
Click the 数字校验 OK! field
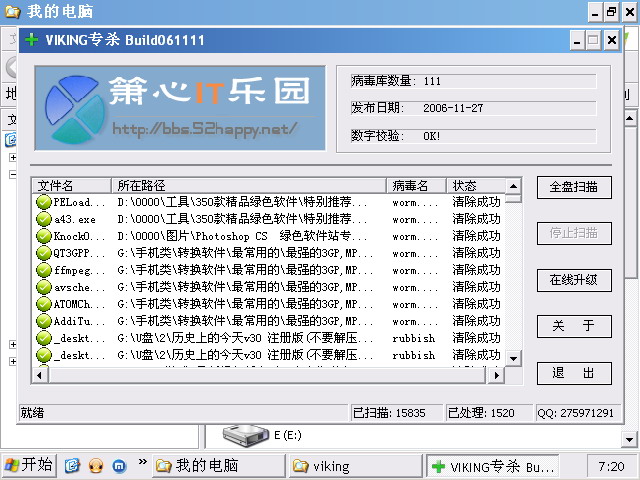(473, 136)
